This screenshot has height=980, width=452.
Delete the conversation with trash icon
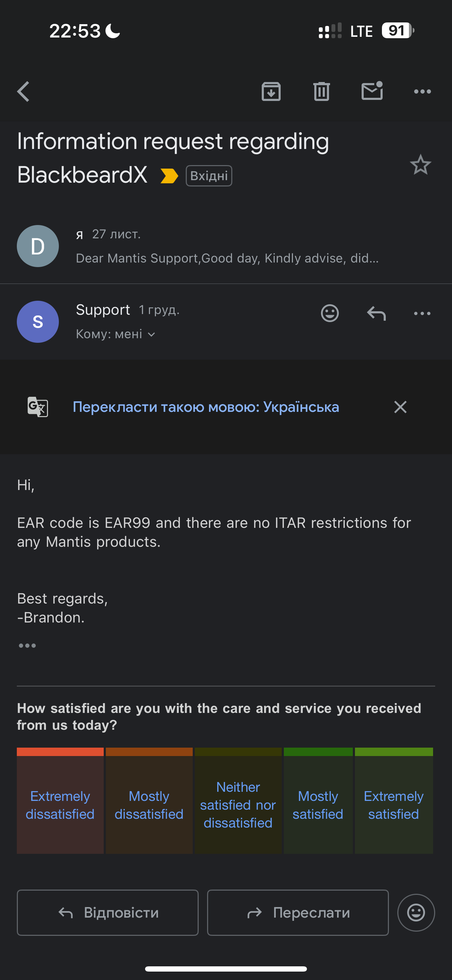tap(322, 92)
